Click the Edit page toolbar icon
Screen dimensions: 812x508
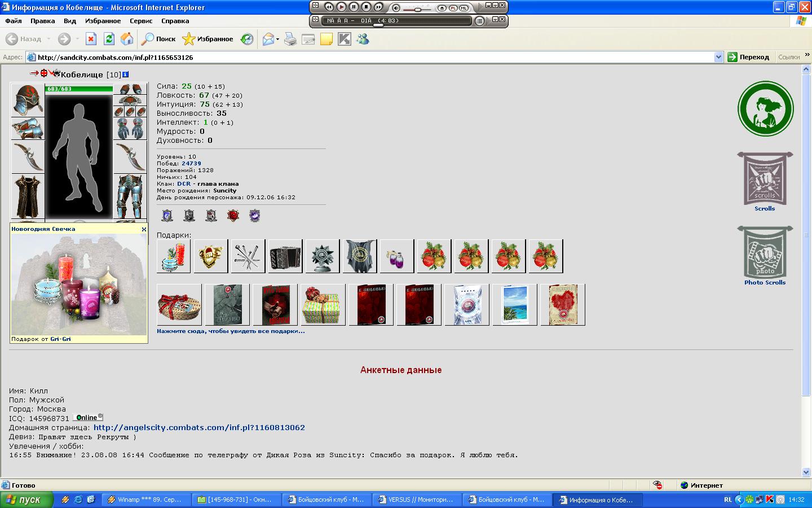308,39
